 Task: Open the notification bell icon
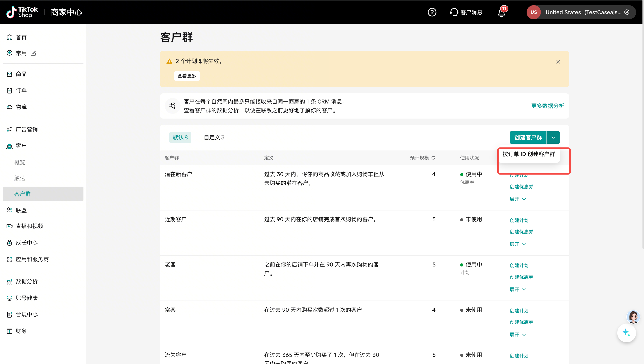501,12
